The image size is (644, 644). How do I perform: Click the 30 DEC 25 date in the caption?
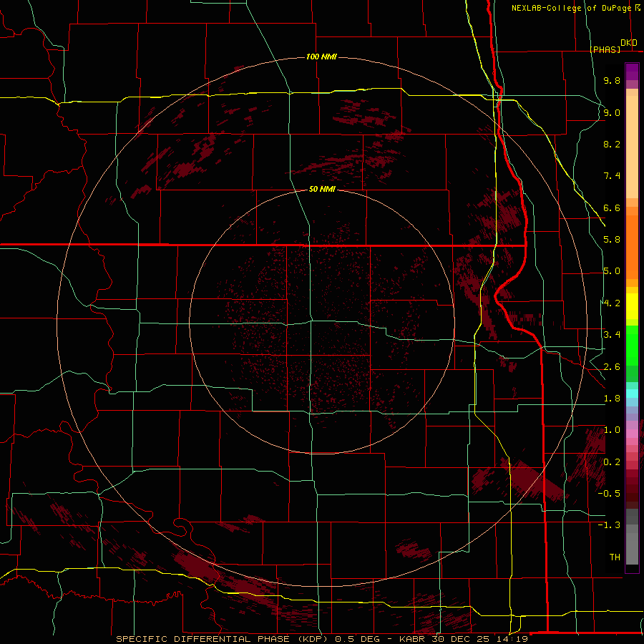point(460,639)
